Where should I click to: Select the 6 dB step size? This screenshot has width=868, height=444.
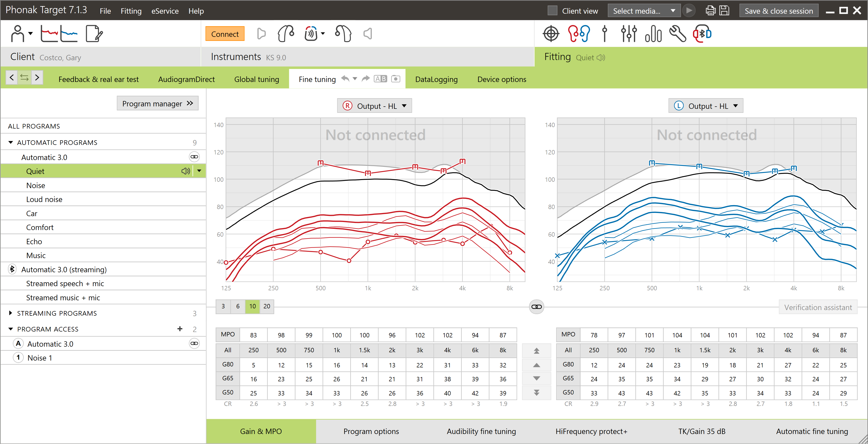coord(238,306)
